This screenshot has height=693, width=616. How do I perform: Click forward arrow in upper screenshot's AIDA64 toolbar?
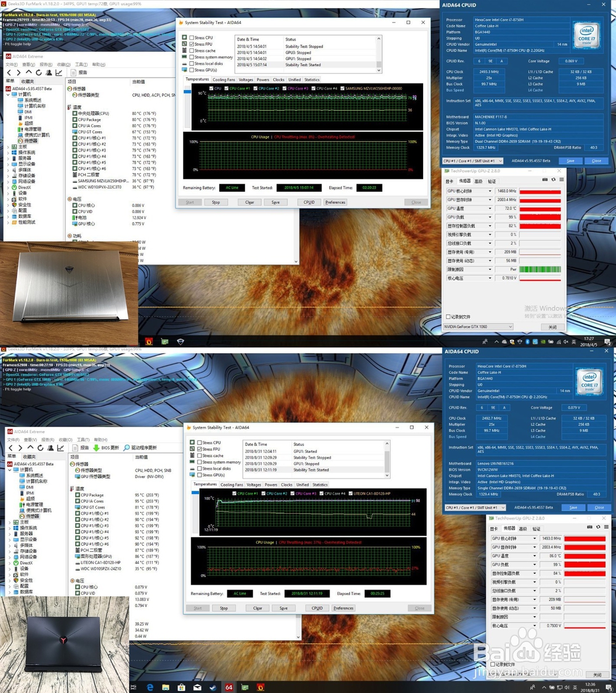coord(18,73)
